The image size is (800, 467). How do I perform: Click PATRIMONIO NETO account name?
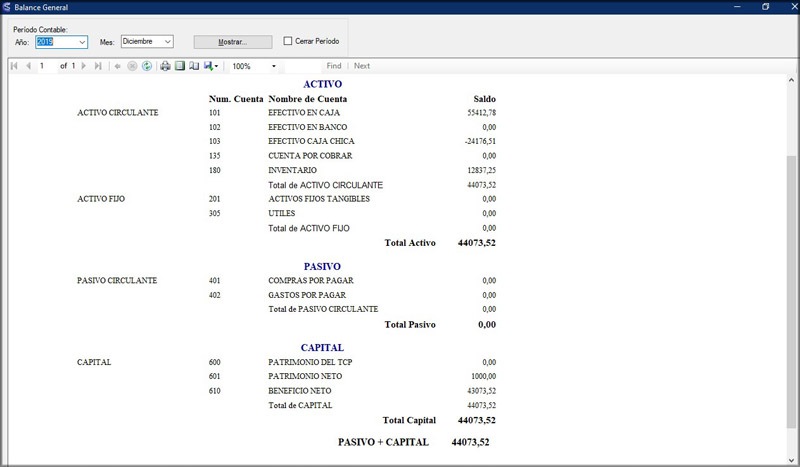(x=305, y=376)
